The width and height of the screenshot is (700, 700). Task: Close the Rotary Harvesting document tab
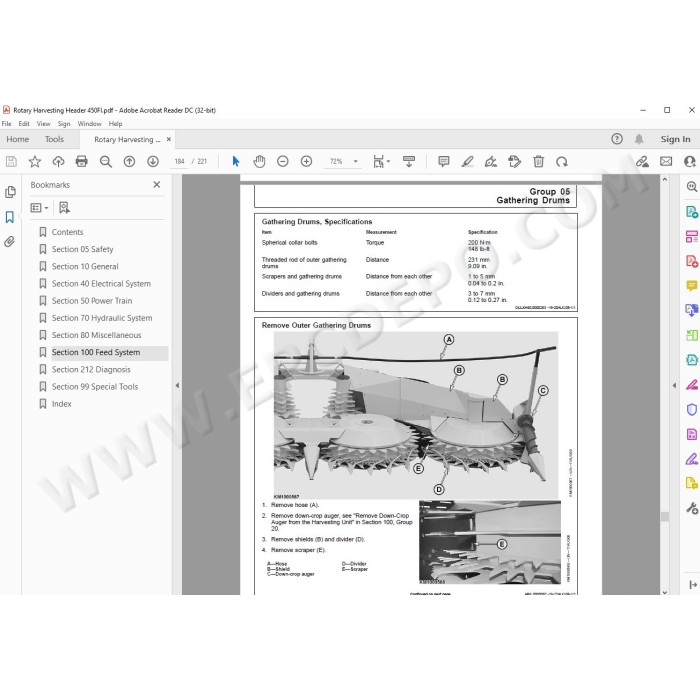pyautogui.click(x=169, y=139)
